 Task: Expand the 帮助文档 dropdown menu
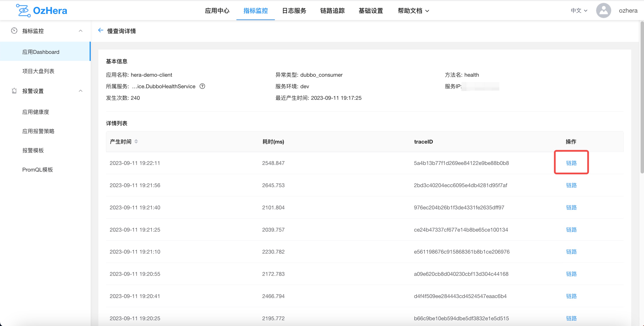pyautogui.click(x=413, y=11)
